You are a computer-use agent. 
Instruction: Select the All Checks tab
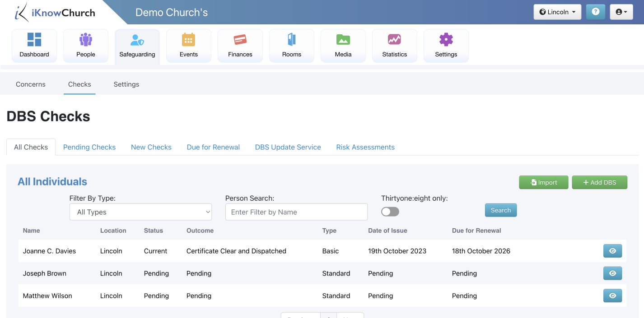(31, 147)
